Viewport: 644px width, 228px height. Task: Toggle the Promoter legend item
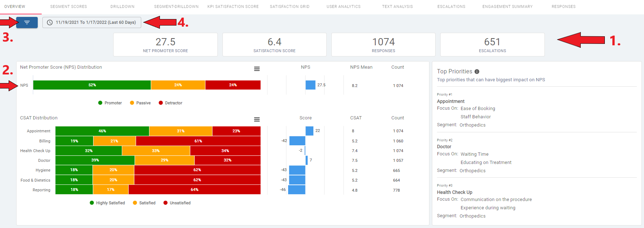coord(110,103)
